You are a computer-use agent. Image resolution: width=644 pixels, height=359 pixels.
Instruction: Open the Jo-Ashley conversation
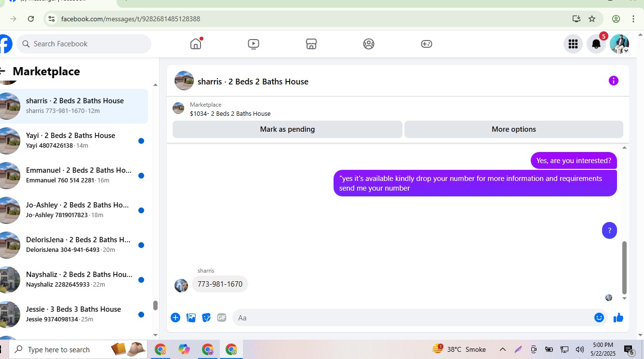pos(74,210)
